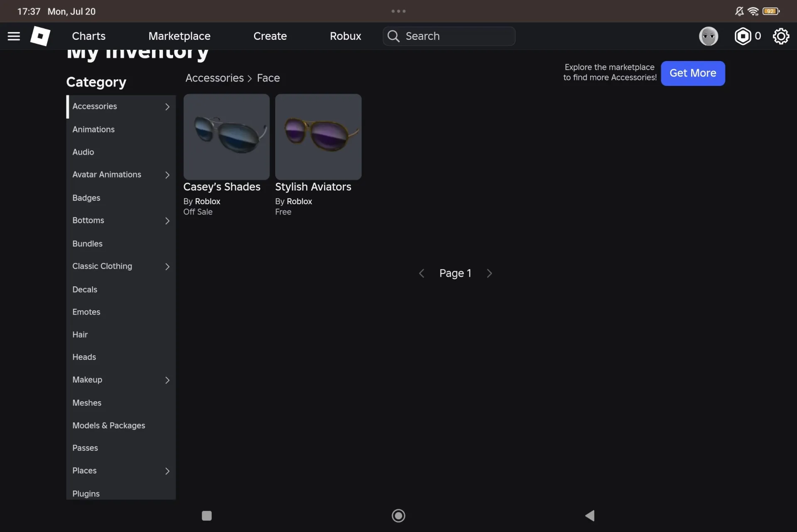Select the Models & Packages category
Screen dimensions: 797x532
pos(121,425)
